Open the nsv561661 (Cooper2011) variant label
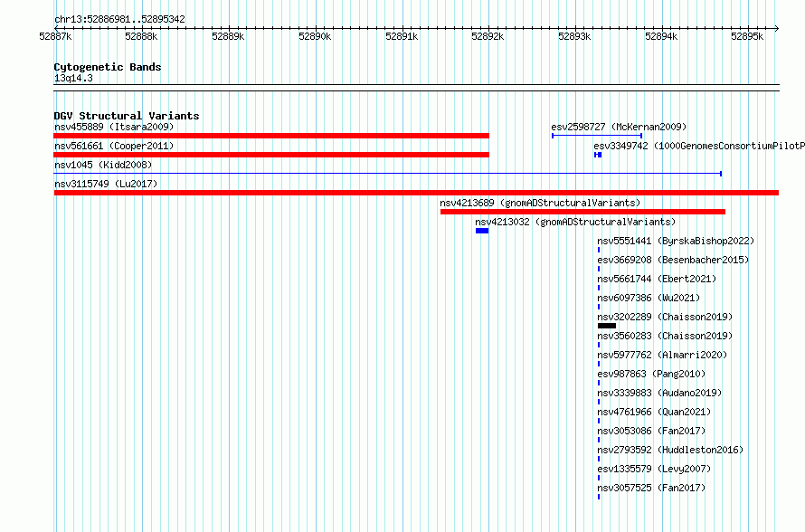The image size is (805, 532). (x=114, y=146)
